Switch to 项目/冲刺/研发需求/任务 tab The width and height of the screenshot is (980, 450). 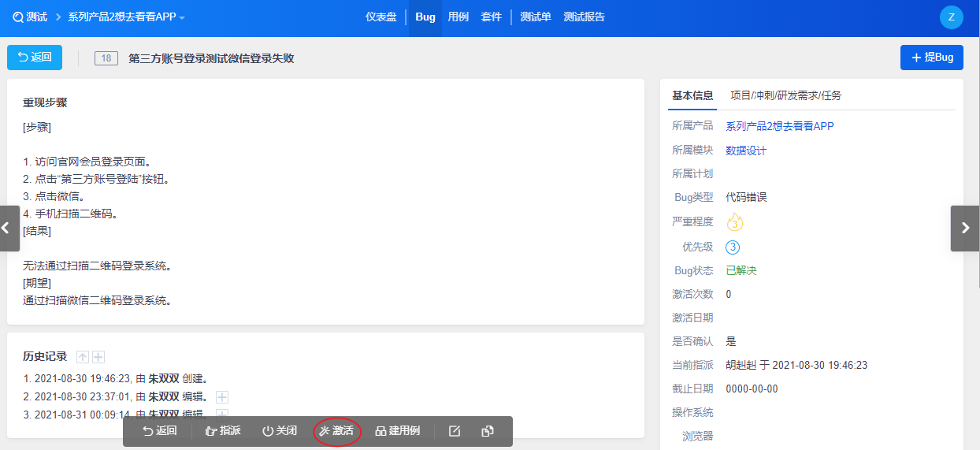tap(785, 95)
